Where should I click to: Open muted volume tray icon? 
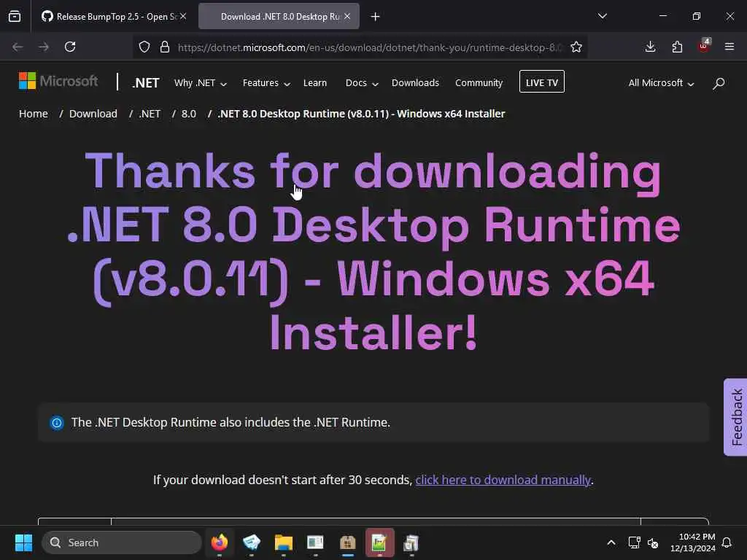point(653,542)
